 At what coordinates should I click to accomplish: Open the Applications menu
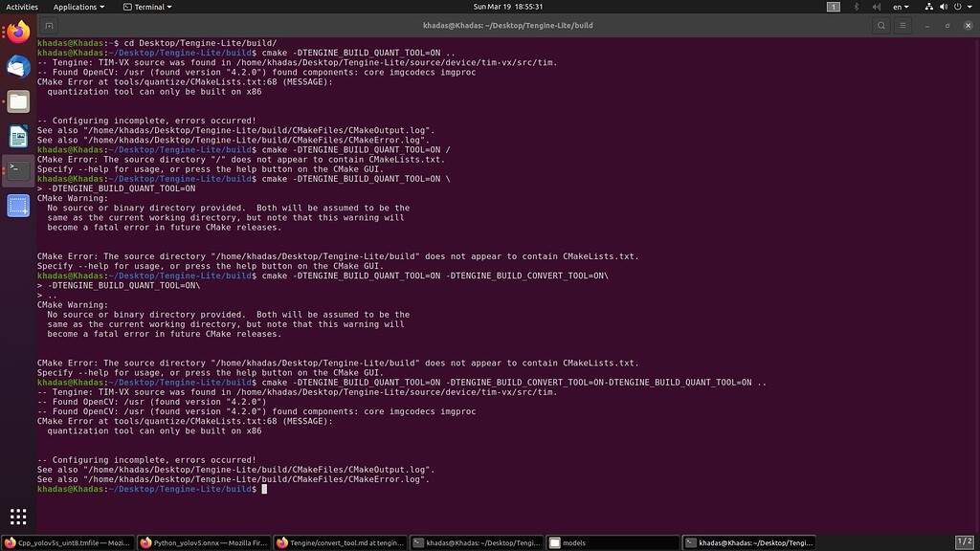[78, 7]
